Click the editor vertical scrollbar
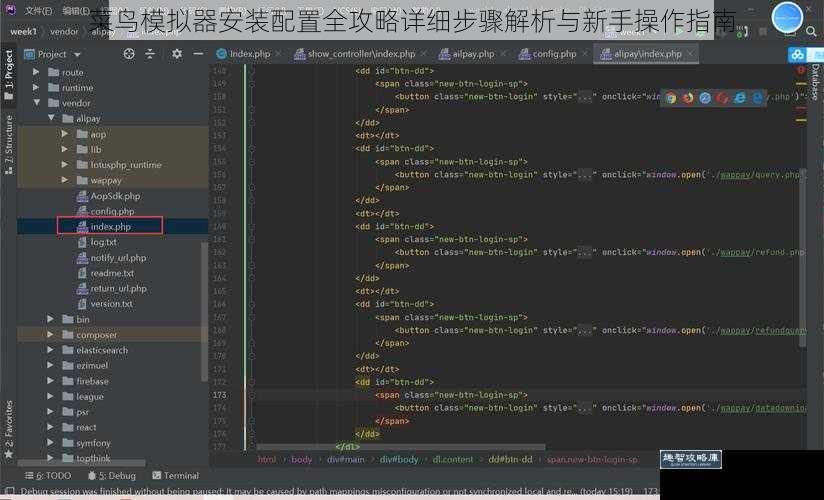Screen dimensions: 824x500 [802, 258]
